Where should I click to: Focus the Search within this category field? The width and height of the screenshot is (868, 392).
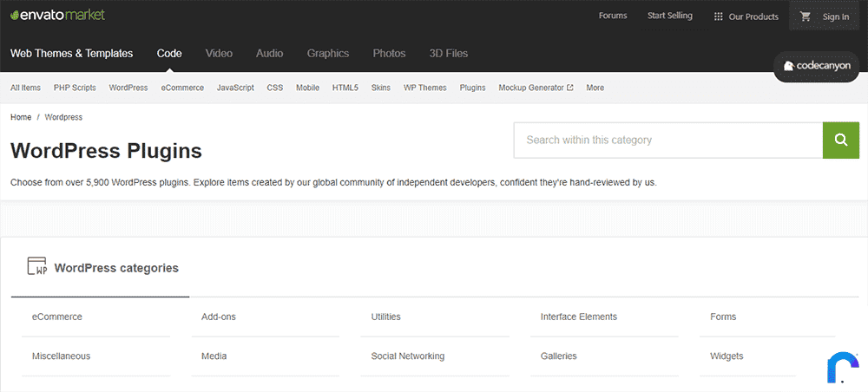tap(668, 140)
